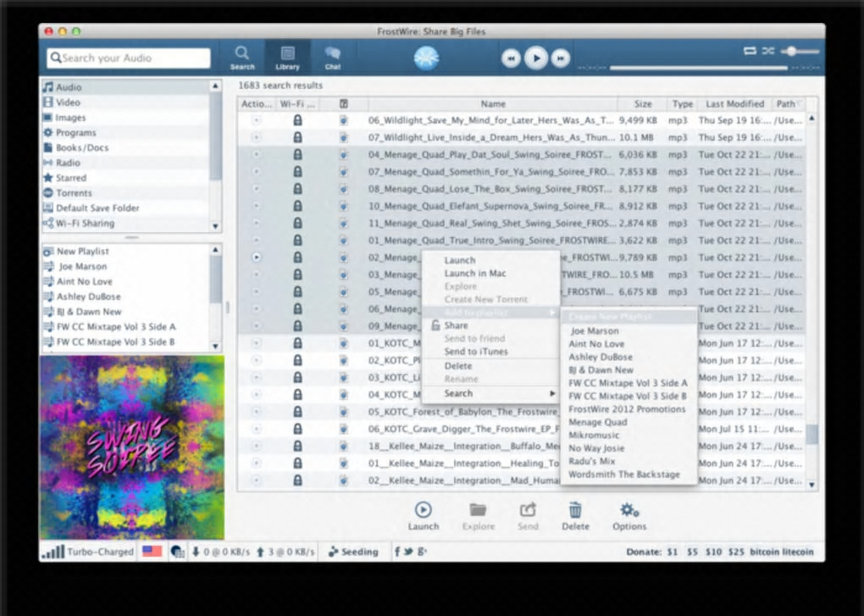Click the Search magnifier icon in toolbar
The width and height of the screenshot is (864, 616).
[242, 54]
